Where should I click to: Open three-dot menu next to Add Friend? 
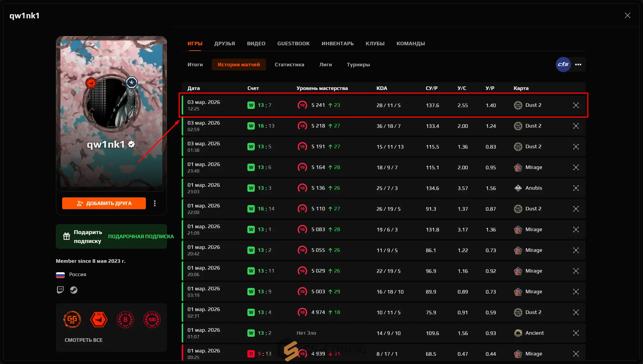pos(155,203)
